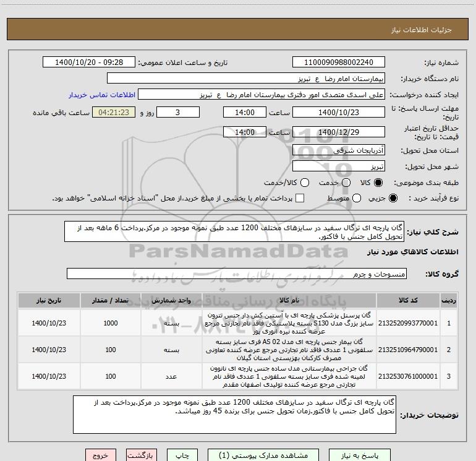Click the پاسخ به نیاز button
The image size is (476, 461).
coord(360,455)
